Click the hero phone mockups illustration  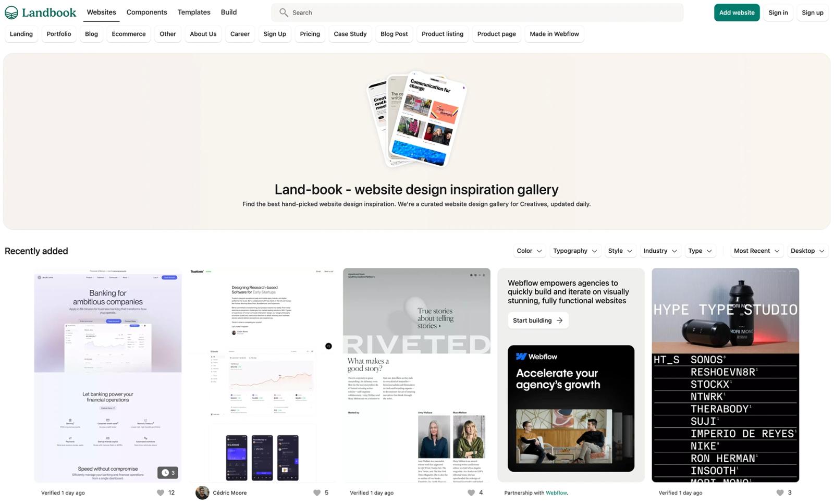[x=416, y=119]
